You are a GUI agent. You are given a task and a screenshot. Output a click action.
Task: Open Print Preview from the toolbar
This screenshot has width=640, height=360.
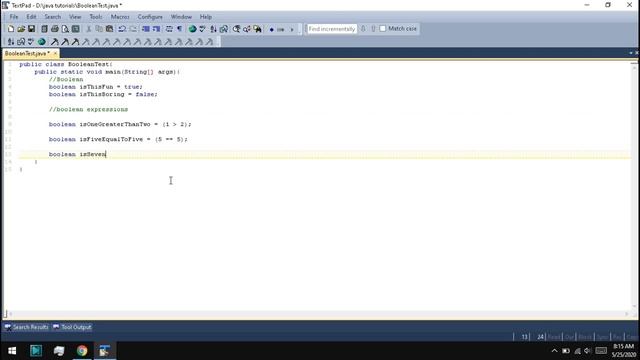pos(65,29)
